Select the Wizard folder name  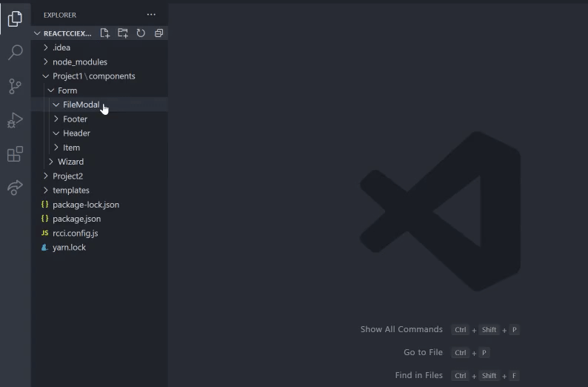[71, 162]
